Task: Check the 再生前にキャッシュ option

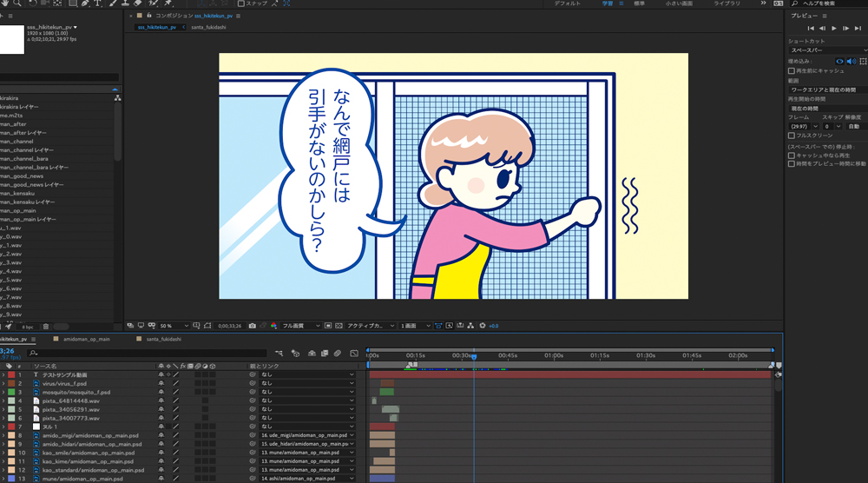Action: [792, 70]
